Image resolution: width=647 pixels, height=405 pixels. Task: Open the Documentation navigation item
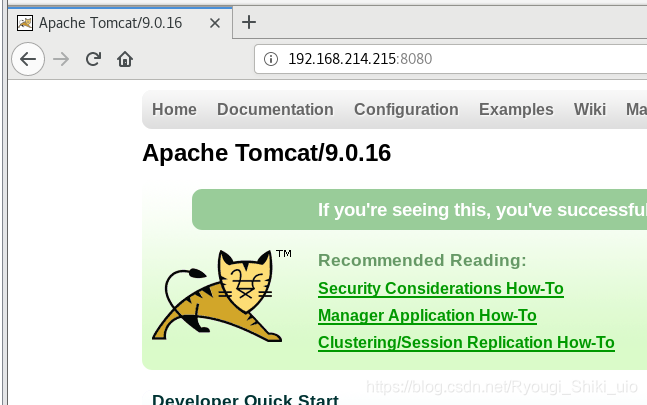[x=275, y=110]
